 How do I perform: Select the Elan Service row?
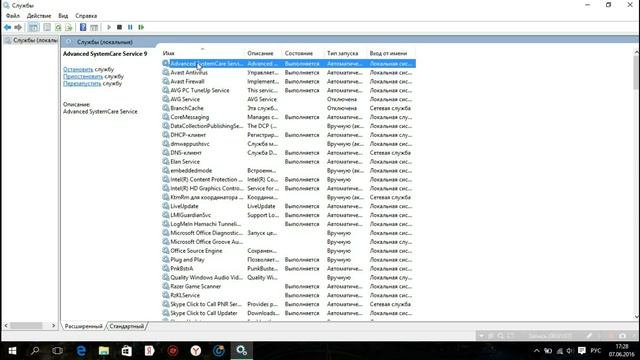pyautogui.click(x=289, y=162)
